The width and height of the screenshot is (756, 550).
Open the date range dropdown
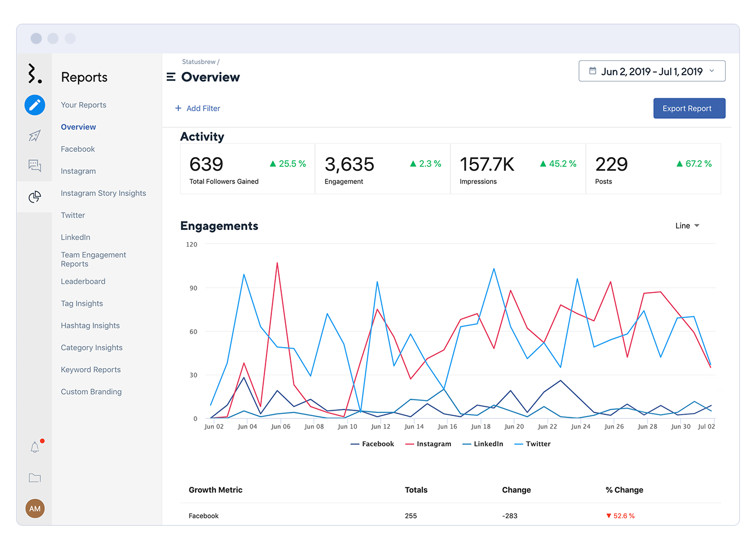(652, 71)
